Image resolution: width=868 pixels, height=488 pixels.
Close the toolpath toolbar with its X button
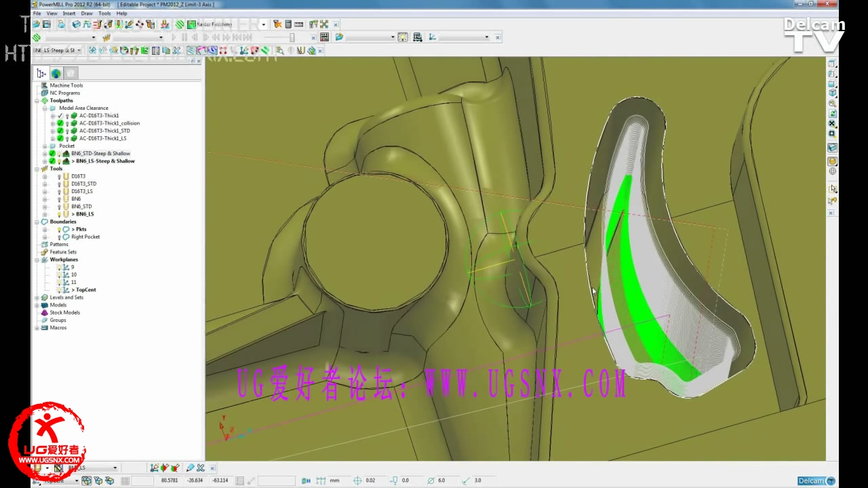pos(321,50)
